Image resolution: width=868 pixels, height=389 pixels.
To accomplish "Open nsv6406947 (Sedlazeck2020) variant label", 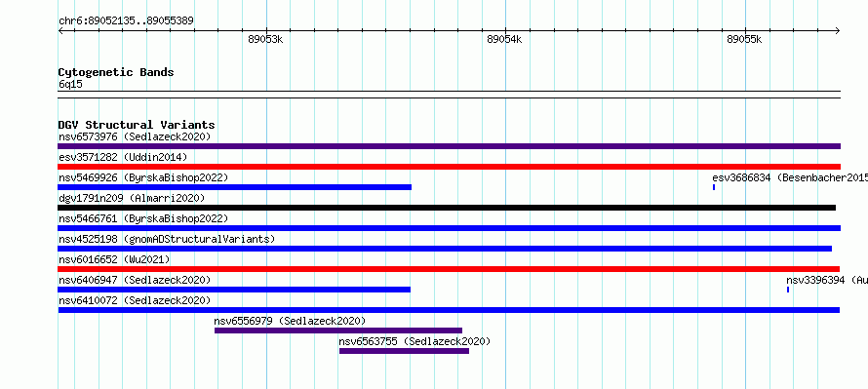I will [x=135, y=280].
